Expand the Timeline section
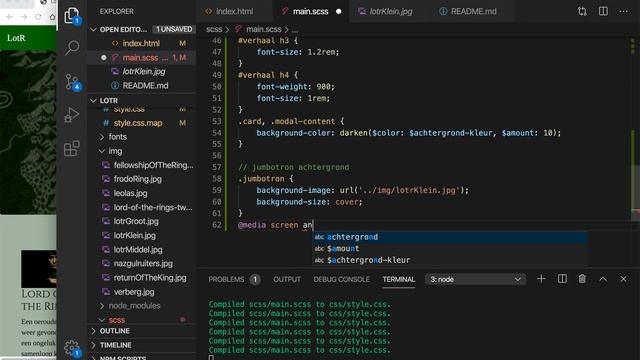The height and width of the screenshot is (360, 640). [116, 345]
